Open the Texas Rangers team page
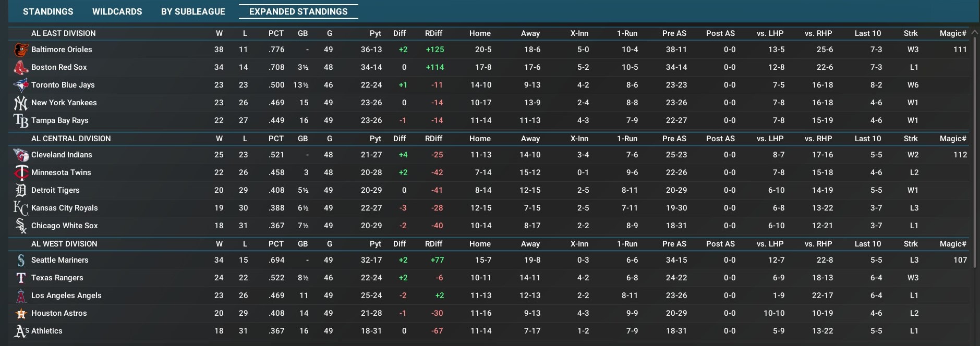This screenshot has width=980, height=346. click(x=57, y=278)
